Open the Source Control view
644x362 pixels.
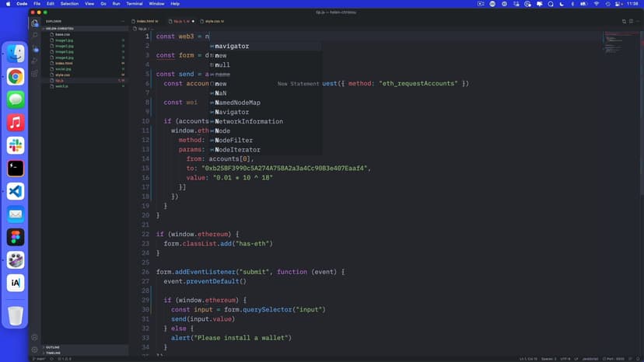coord(35,48)
